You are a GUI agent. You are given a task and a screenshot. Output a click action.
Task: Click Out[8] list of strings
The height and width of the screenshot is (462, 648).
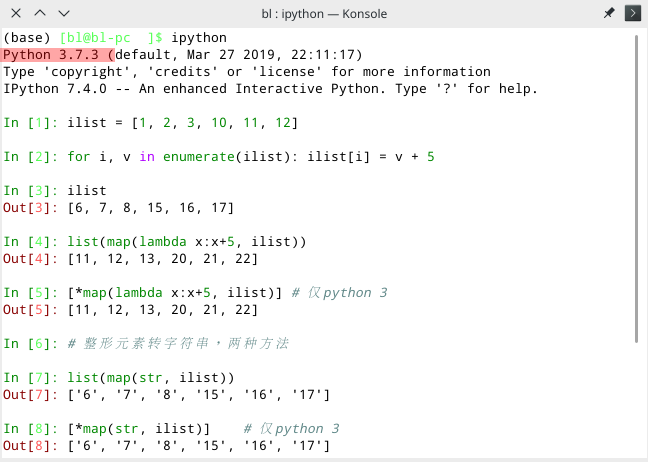pos(199,445)
